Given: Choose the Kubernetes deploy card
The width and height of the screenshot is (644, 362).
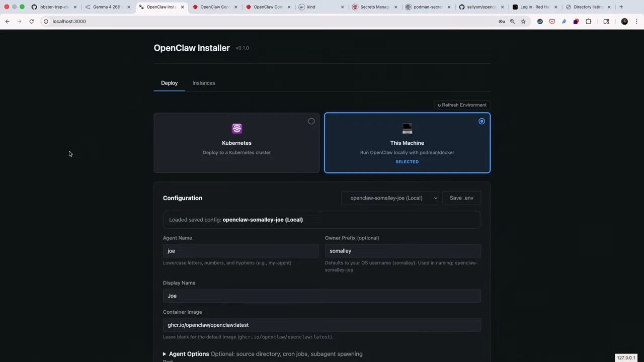Looking at the screenshot, I should click(x=236, y=143).
